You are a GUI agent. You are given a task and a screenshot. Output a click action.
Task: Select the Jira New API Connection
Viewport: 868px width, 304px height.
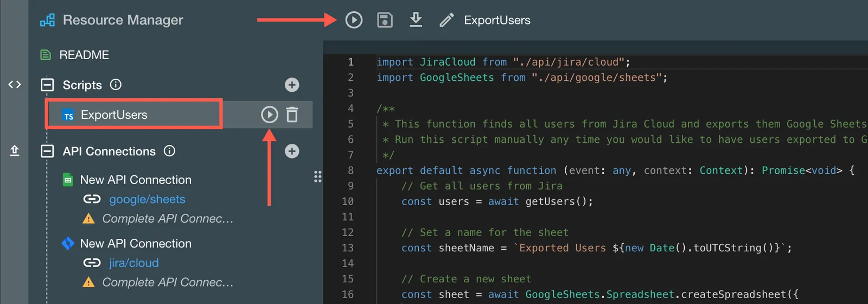click(136, 243)
